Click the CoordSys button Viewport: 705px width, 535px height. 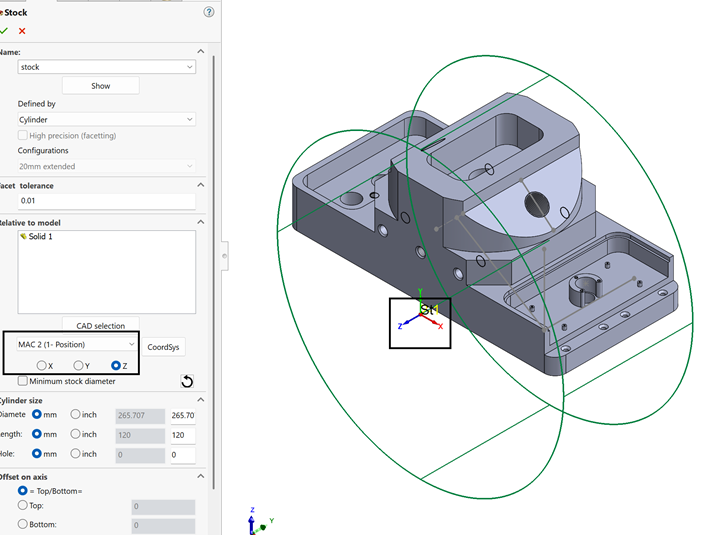pyautogui.click(x=163, y=347)
